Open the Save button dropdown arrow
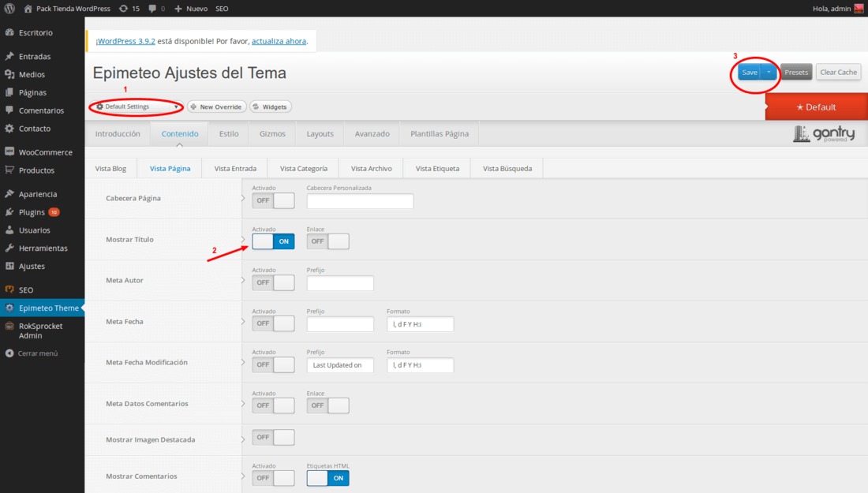 769,72
